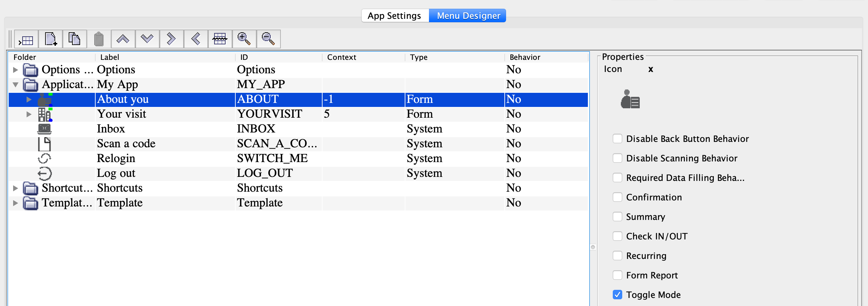This screenshot has height=306, width=868.
Task: Collapse the Application folder
Action: [x=15, y=84]
